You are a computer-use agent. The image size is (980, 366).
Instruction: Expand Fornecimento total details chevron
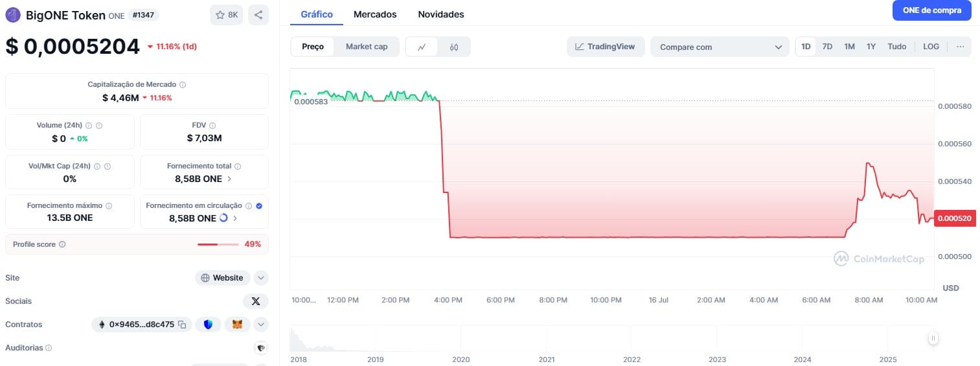tap(230, 179)
